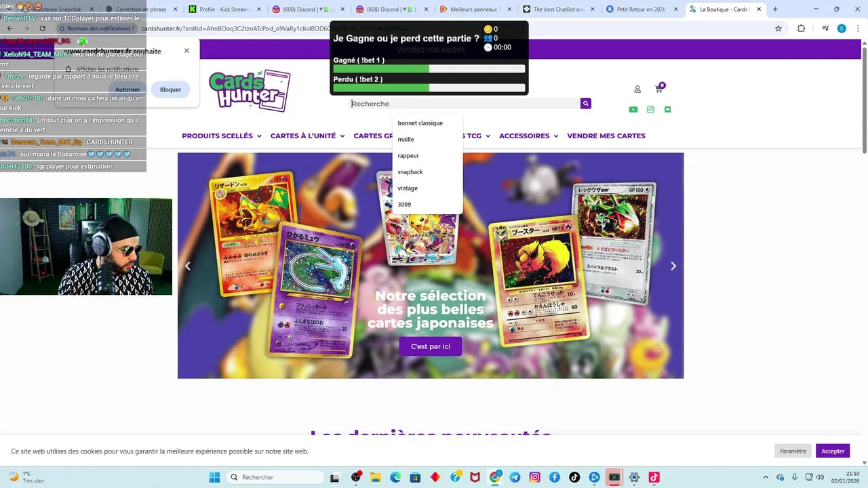Click the Windows taskbar search box
This screenshot has width=868, height=488.
275,477
